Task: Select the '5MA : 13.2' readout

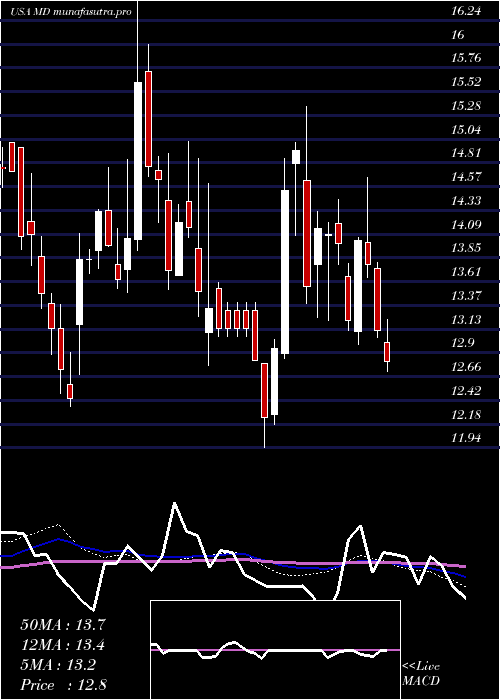Action: 58,665
